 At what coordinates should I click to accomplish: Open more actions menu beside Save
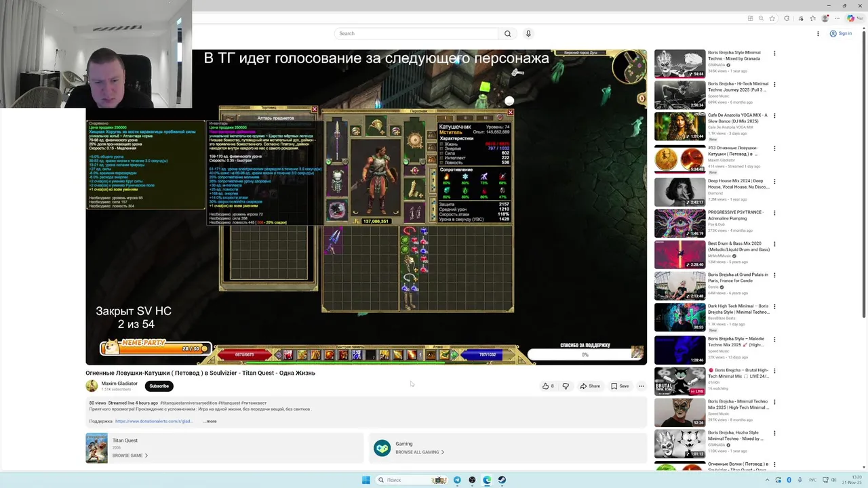point(641,386)
